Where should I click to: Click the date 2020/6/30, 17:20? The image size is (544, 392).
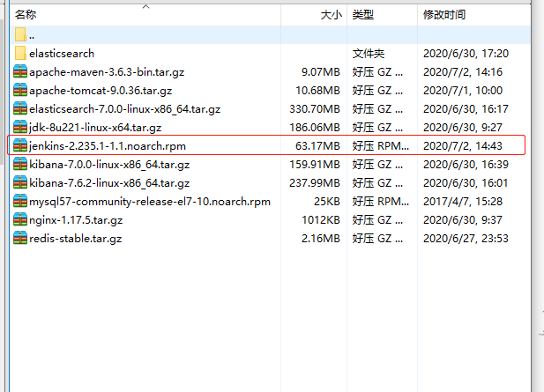466,54
